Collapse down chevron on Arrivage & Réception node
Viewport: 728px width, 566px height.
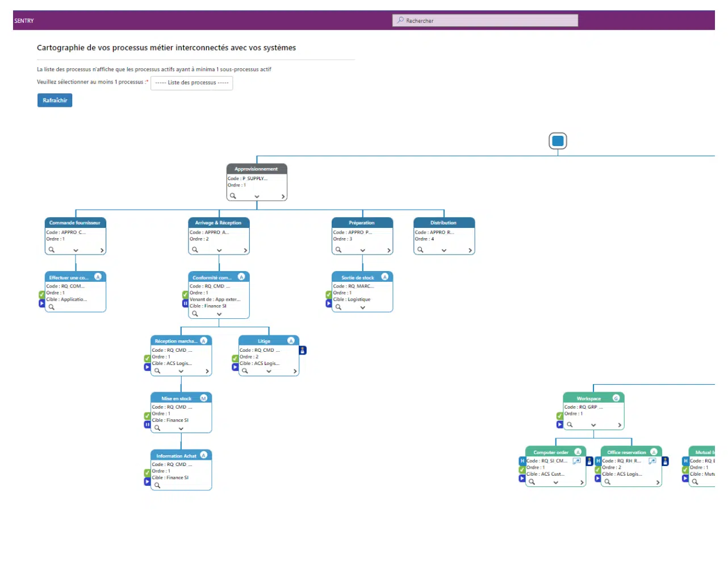pos(219,251)
